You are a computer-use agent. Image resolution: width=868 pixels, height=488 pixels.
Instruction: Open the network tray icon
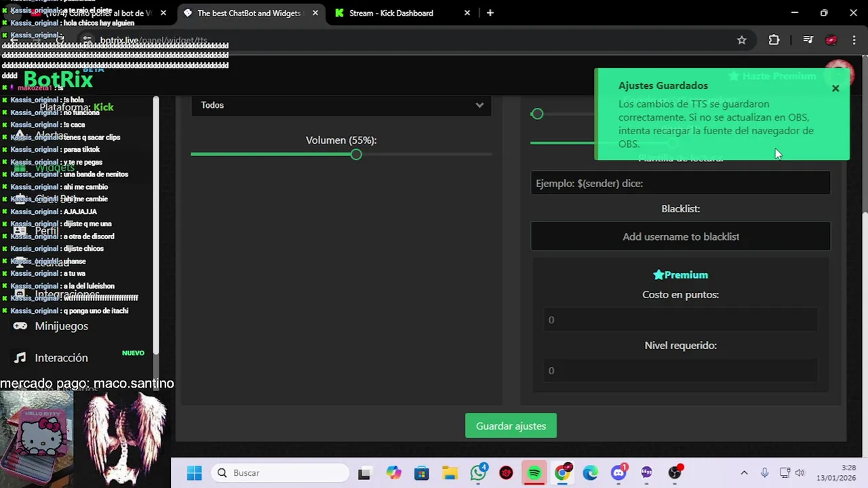(x=785, y=473)
